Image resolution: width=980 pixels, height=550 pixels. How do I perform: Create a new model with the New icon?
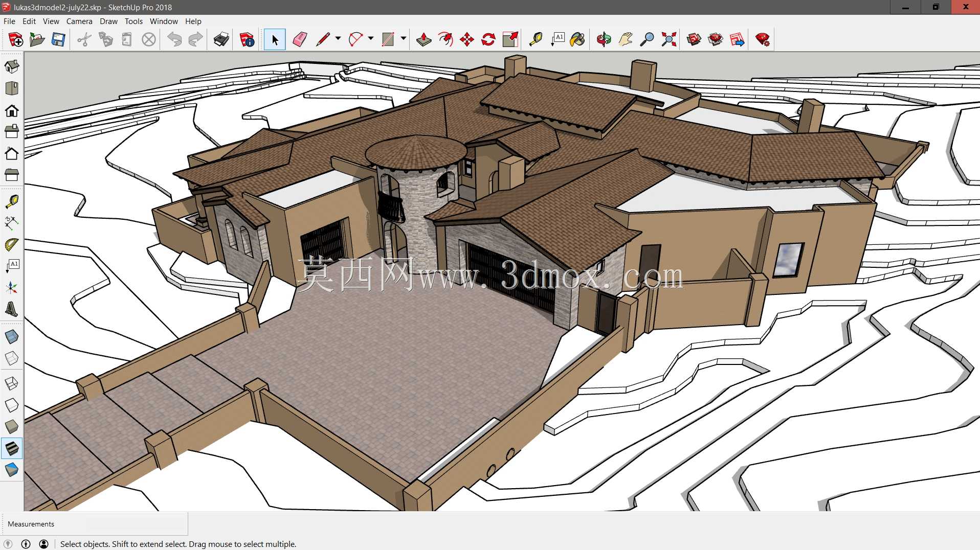[15, 39]
